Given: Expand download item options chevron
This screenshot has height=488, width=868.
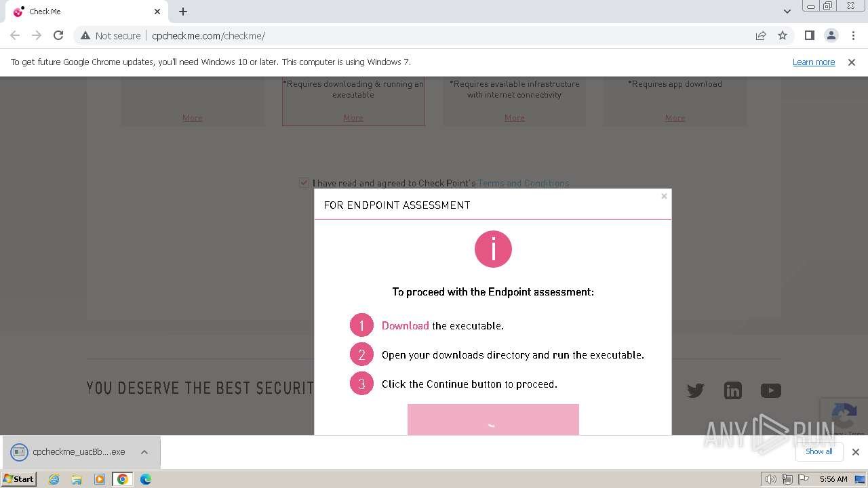Looking at the screenshot, I should tap(144, 452).
